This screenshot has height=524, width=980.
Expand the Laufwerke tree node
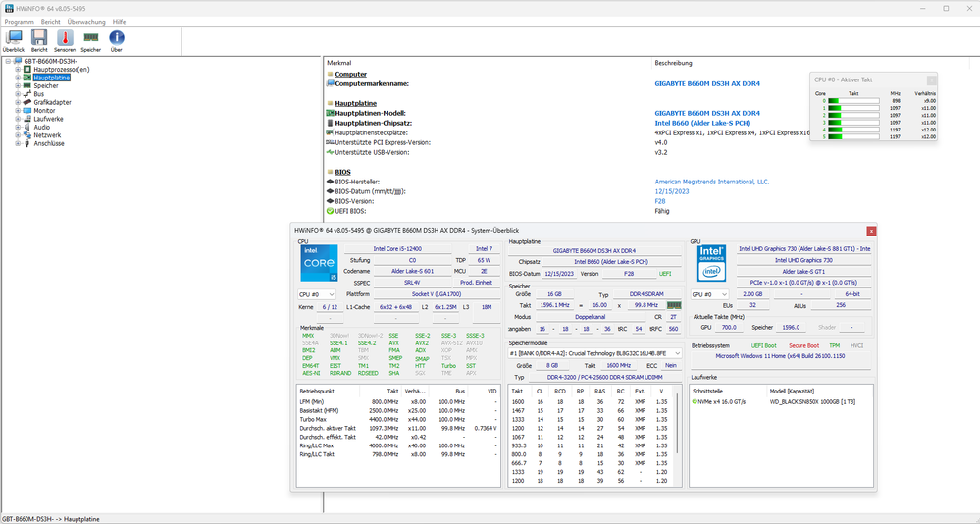[18, 119]
